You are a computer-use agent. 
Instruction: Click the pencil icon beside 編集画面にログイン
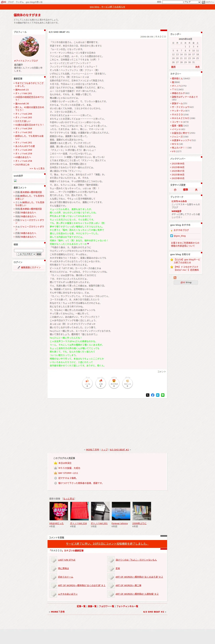19,267
